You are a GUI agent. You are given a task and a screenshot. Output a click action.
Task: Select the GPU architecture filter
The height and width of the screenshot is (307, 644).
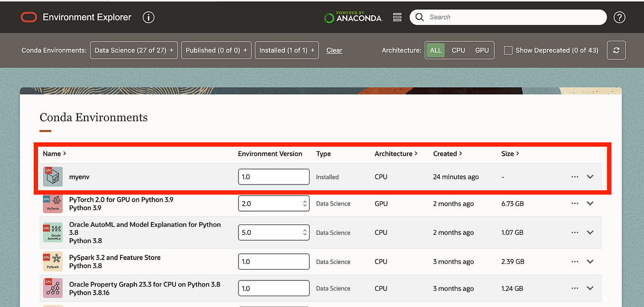click(482, 50)
